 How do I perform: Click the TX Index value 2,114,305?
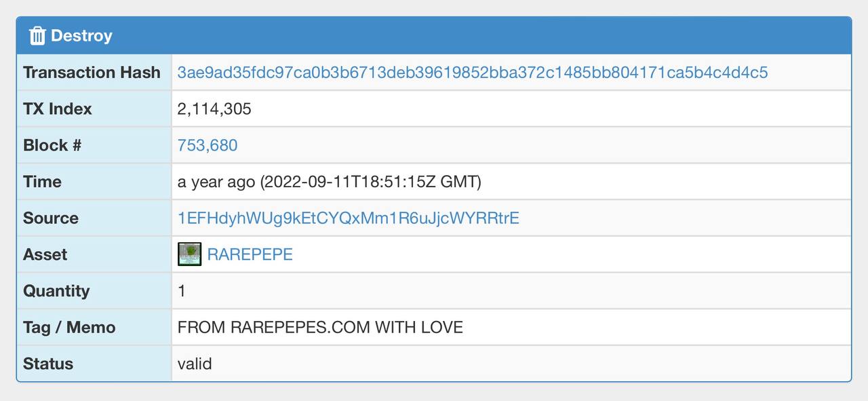point(214,109)
